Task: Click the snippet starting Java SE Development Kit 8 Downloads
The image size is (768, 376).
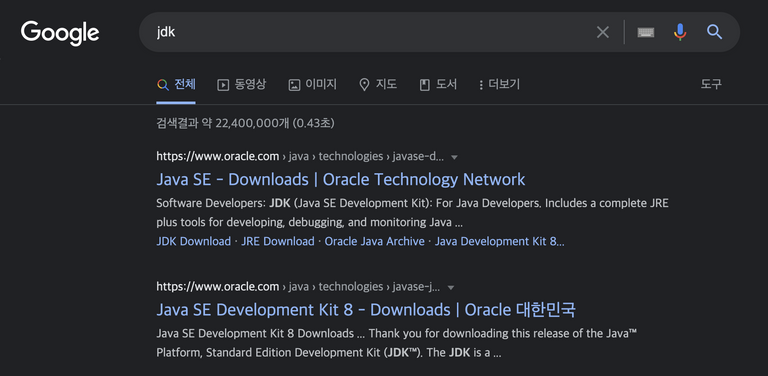Action: coord(397,343)
